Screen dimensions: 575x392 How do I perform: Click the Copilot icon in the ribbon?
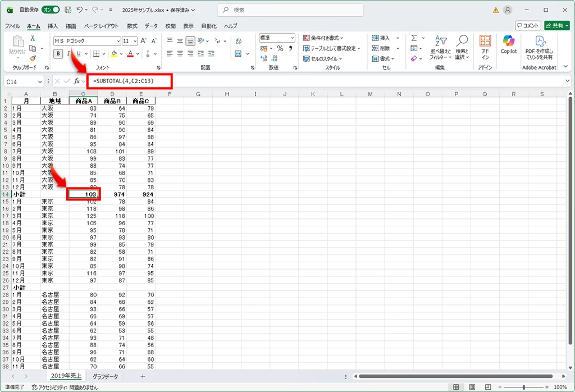(x=509, y=44)
